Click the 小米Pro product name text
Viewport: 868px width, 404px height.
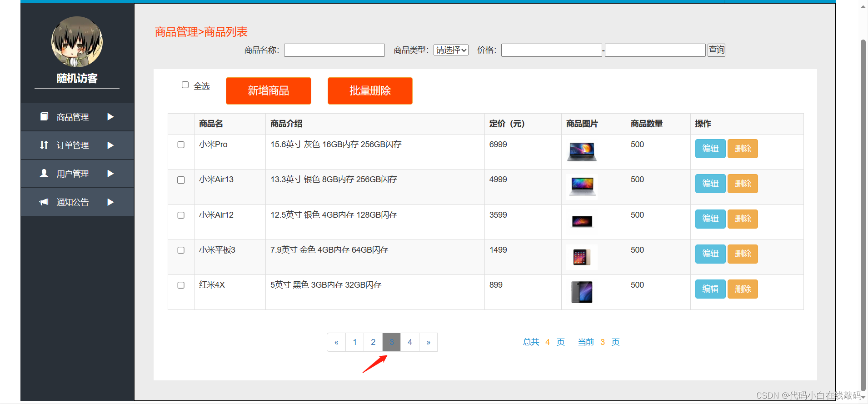(x=213, y=145)
